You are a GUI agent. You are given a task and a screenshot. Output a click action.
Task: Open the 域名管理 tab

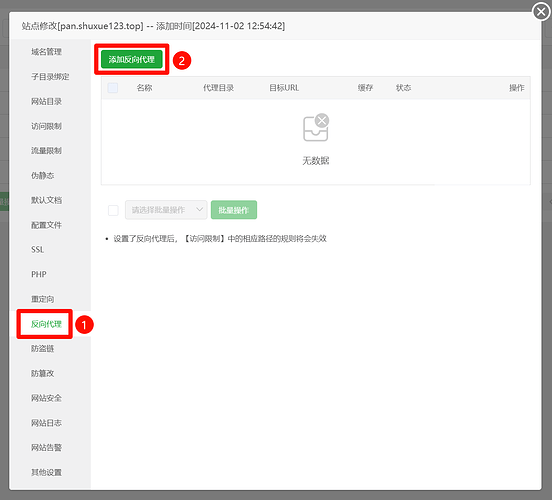pyautogui.click(x=46, y=52)
